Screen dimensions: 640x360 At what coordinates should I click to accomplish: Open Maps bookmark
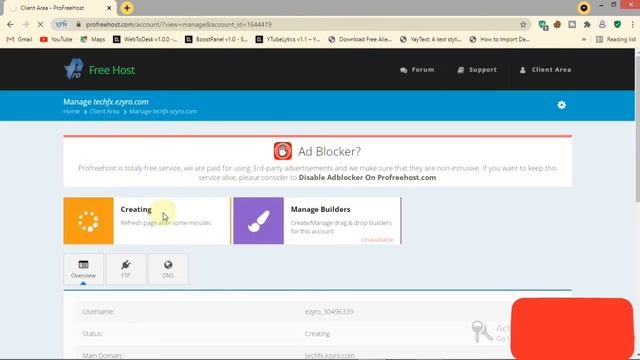tap(93, 39)
